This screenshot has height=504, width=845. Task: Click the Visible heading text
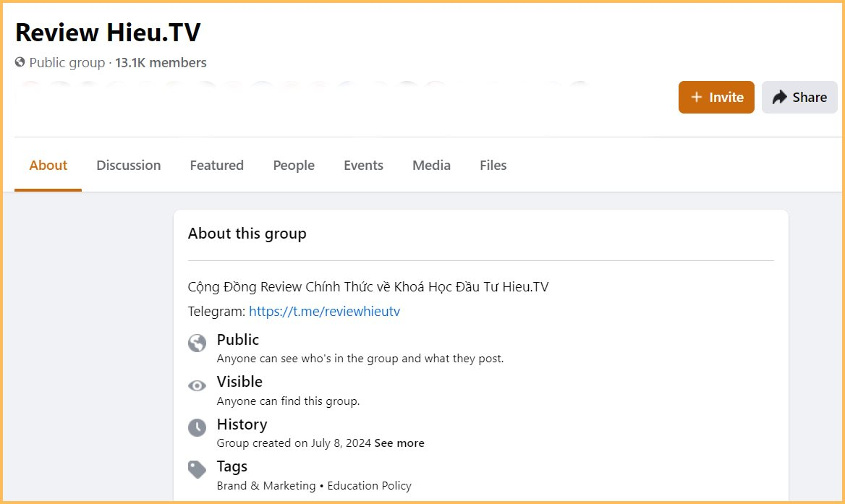coord(239,382)
